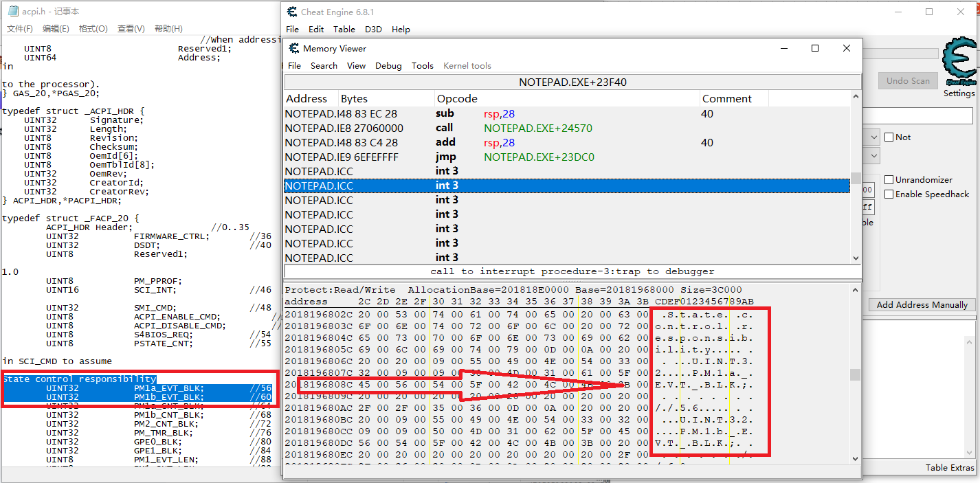
Task: Click Table Extras at bottom right
Action: (x=950, y=467)
